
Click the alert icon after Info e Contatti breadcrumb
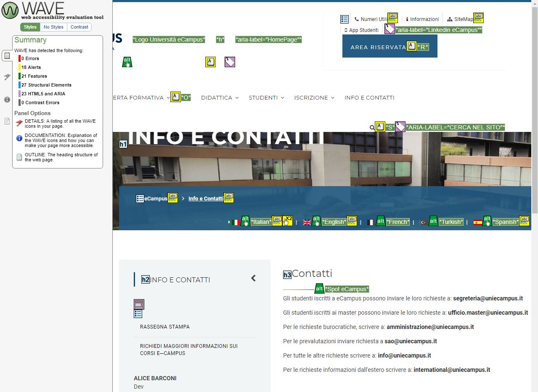pyautogui.click(x=228, y=197)
